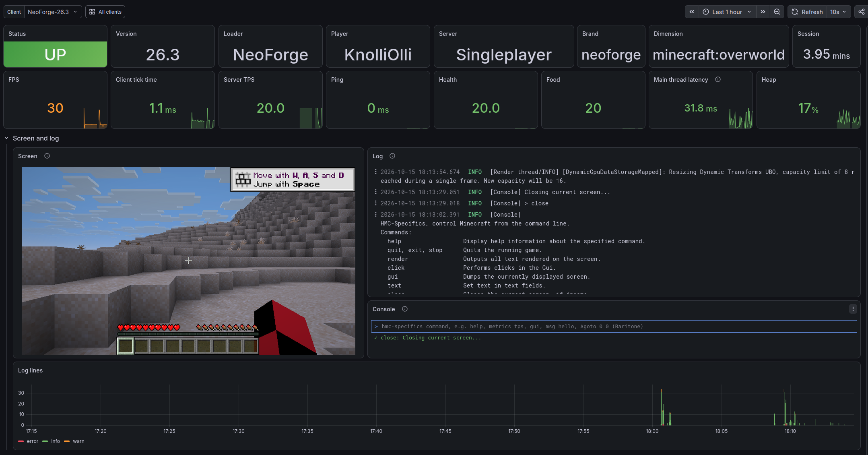This screenshot has height=455, width=868.
Task: Click the Session panel title
Action: pyautogui.click(x=808, y=34)
